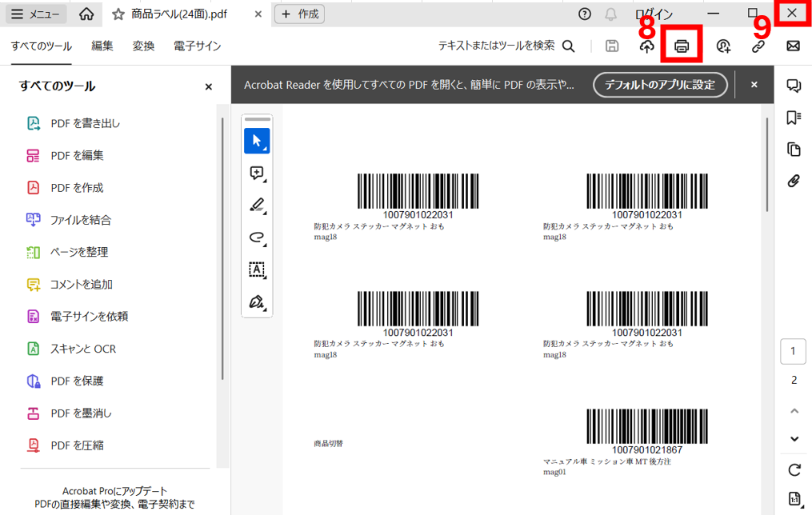Click the mag01 label text
The height and width of the screenshot is (515, 812).
pyautogui.click(x=554, y=472)
